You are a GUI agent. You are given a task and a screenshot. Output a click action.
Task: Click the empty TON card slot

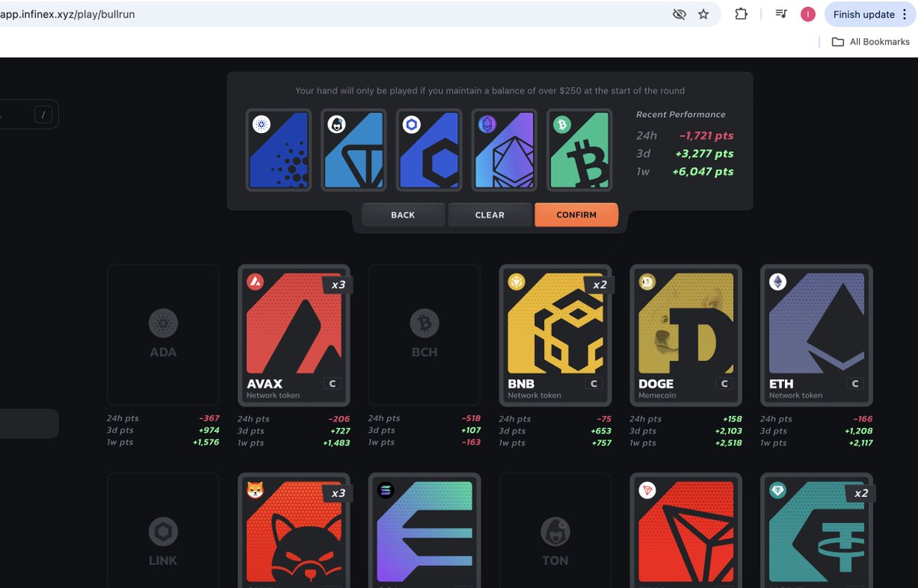tap(555, 531)
